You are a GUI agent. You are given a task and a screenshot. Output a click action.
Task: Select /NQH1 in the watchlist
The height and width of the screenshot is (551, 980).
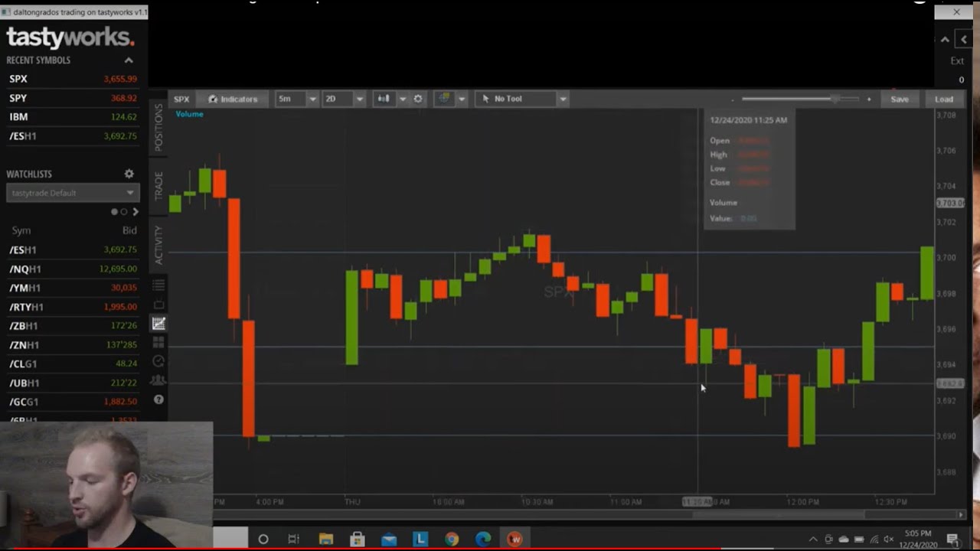click(x=73, y=269)
